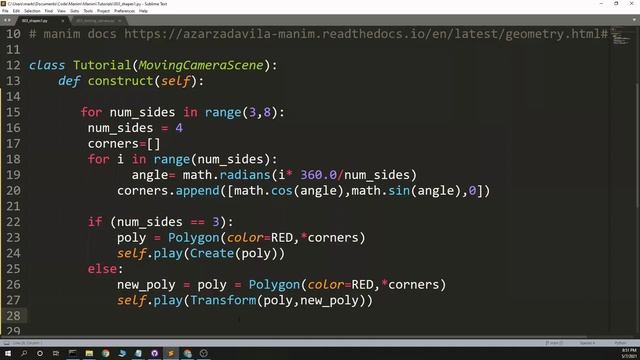Open the Spaces indentation setting in status bar

pos(587,343)
